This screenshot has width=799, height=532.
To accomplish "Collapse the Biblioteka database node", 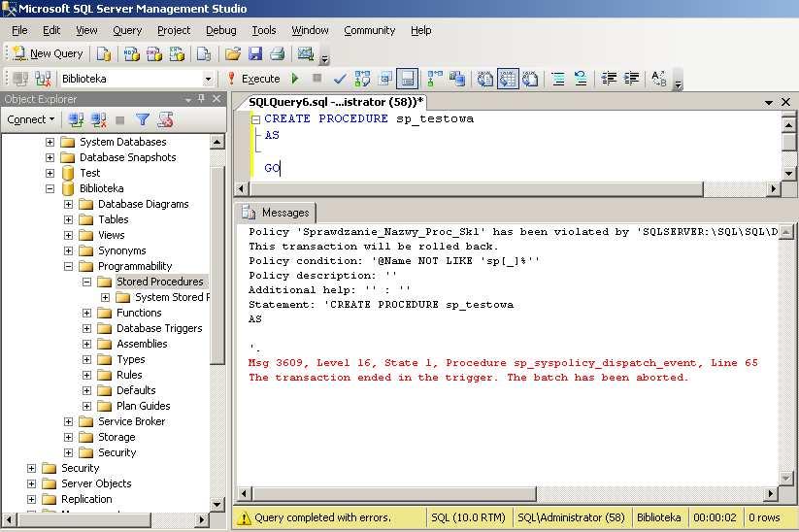I will 50,188.
